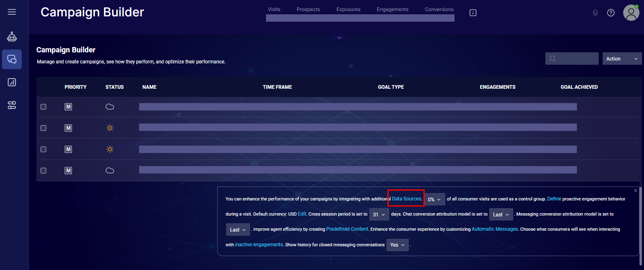644x270 pixels.
Task: Sort by the GOAL TYPE column header
Action: point(391,87)
